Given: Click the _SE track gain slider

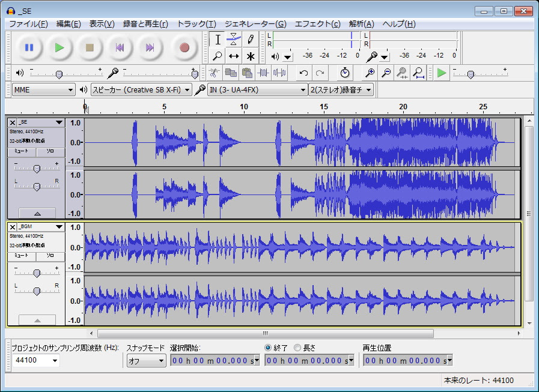Looking at the screenshot, I should coord(37,168).
